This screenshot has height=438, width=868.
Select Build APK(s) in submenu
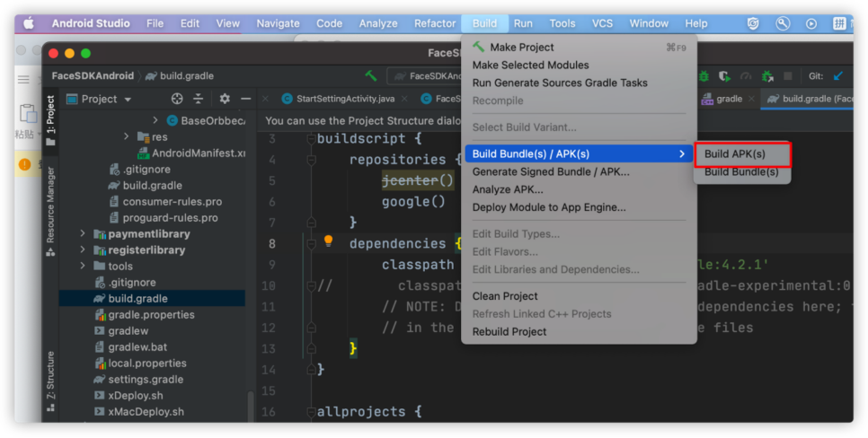click(734, 154)
